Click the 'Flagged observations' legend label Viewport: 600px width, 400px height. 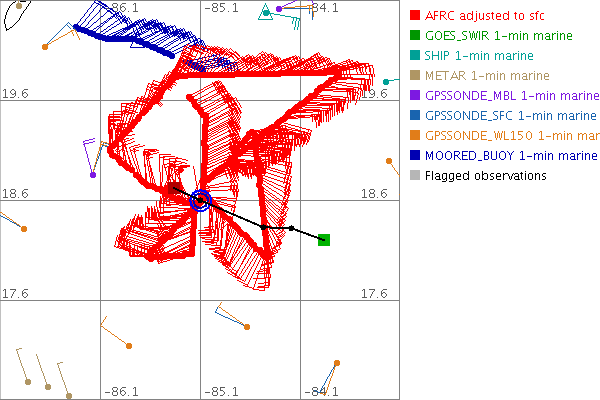pos(486,176)
